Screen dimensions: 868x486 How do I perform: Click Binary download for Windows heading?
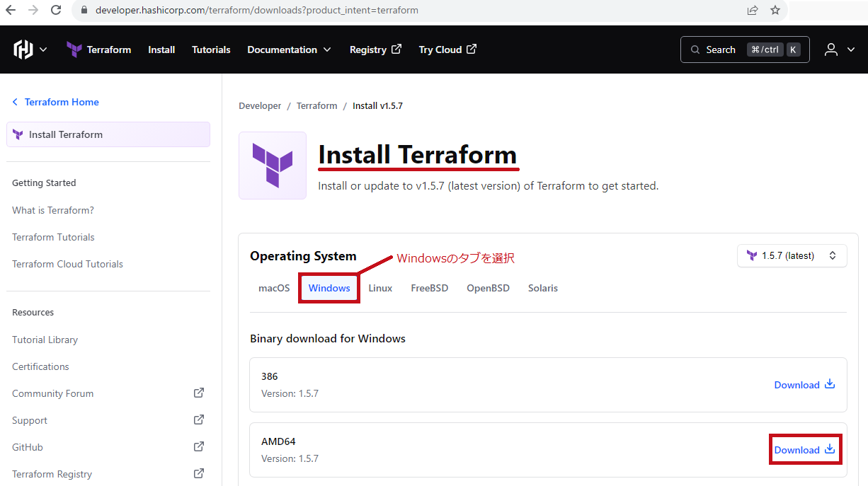coord(328,338)
